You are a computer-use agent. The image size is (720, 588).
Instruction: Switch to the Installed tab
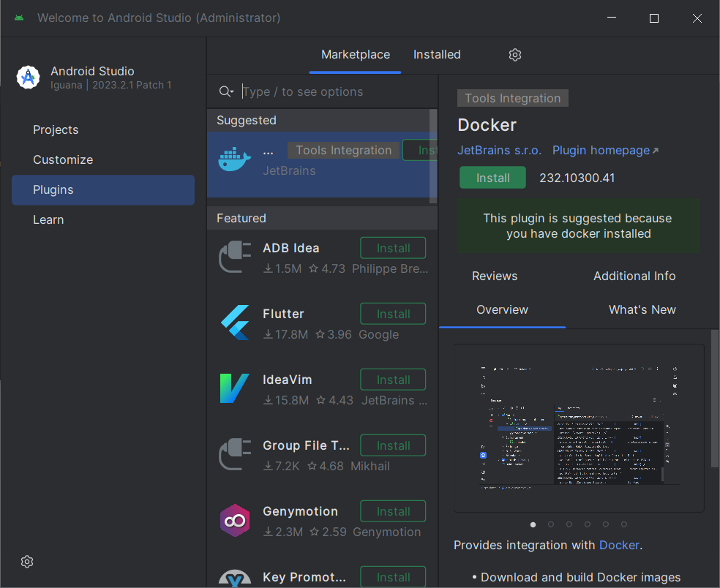tap(437, 55)
